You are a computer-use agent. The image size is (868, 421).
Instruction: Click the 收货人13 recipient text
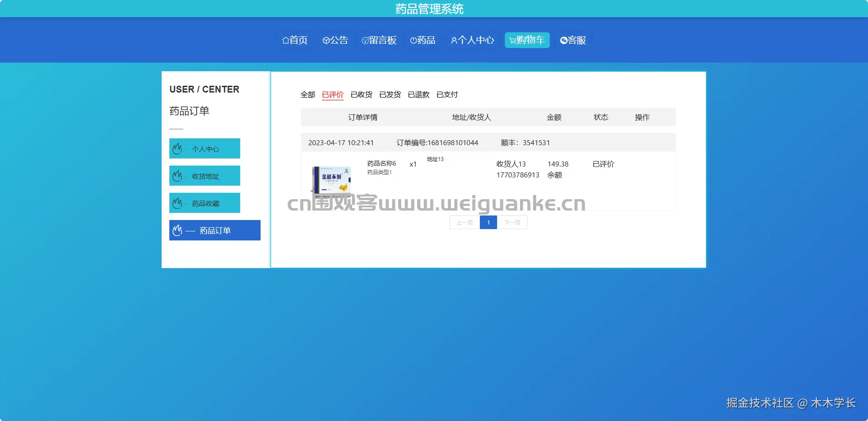511,164
